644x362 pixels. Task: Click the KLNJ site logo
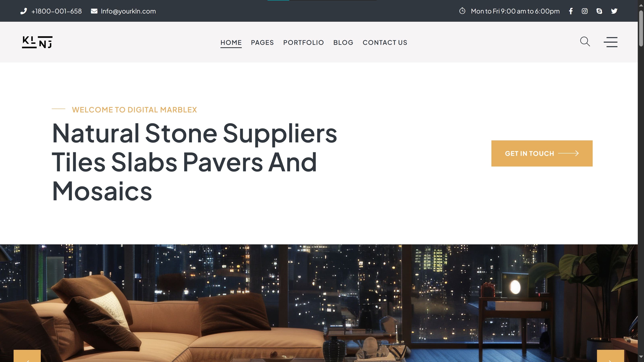pos(37,42)
